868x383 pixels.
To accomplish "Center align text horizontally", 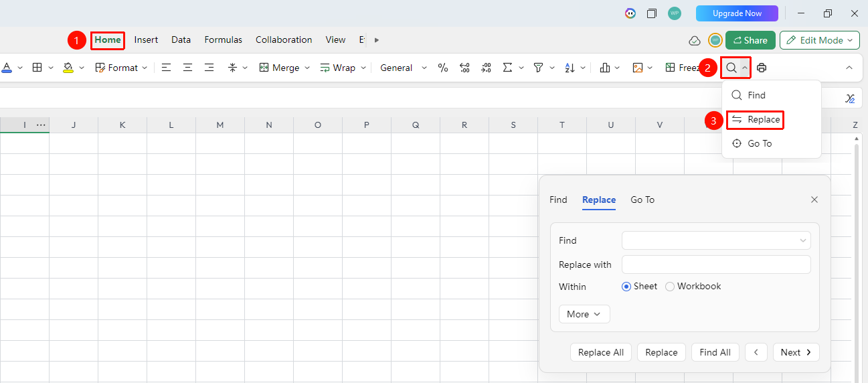I will click(x=188, y=68).
